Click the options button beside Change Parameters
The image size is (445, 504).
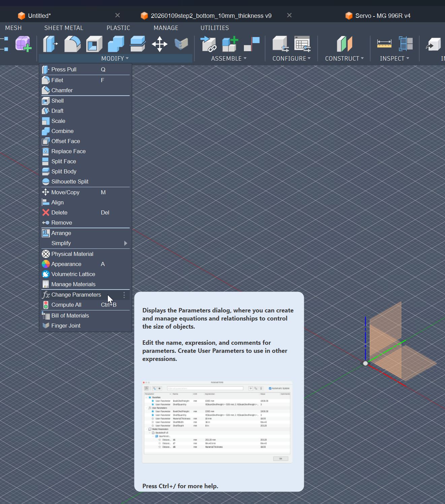click(x=124, y=295)
